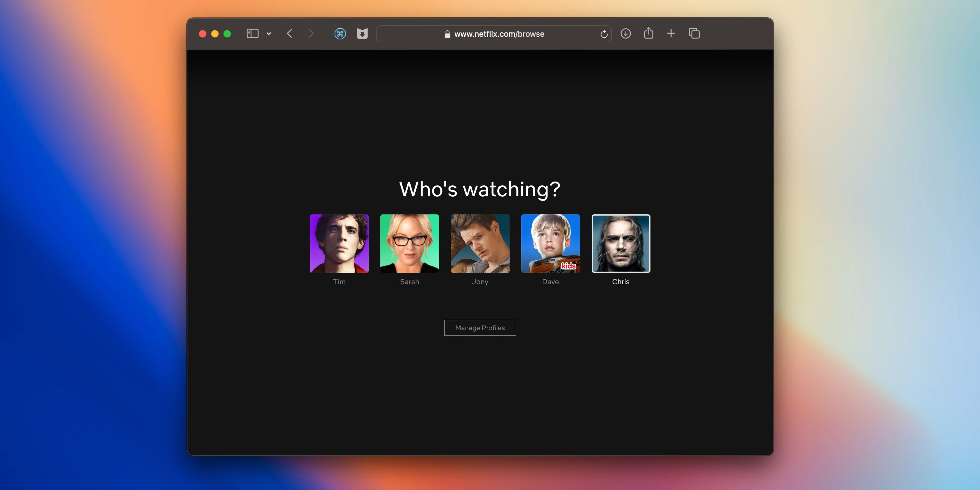Screen dimensions: 980x490
Task: Select Jony's profile
Action: 480,243
